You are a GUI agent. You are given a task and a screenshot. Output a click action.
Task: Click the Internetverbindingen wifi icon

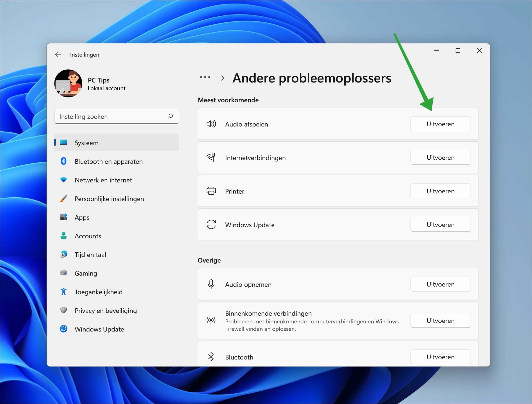tap(211, 157)
